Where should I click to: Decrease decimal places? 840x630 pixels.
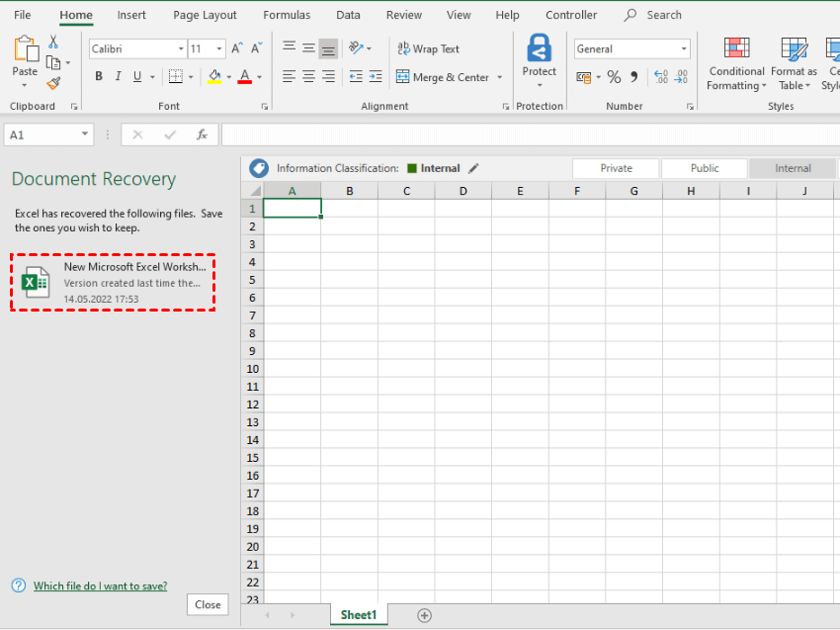(x=681, y=77)
